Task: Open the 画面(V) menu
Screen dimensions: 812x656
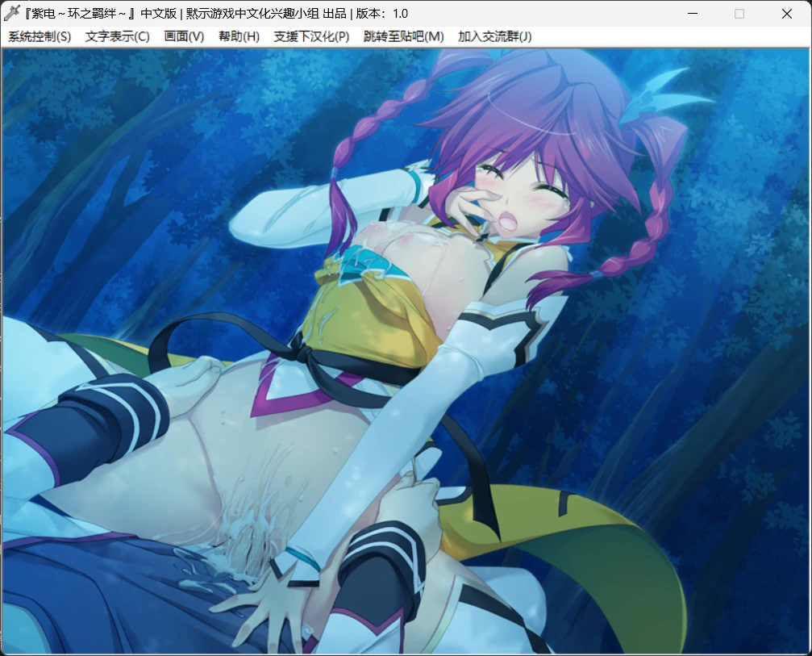Action: (184, 37)
